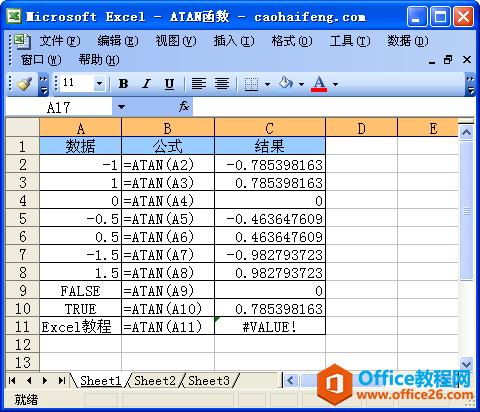Click the vertical scrollbar thumb
Image resolution: width=480 pixels, height=412 pixels.
pos(466,211)
